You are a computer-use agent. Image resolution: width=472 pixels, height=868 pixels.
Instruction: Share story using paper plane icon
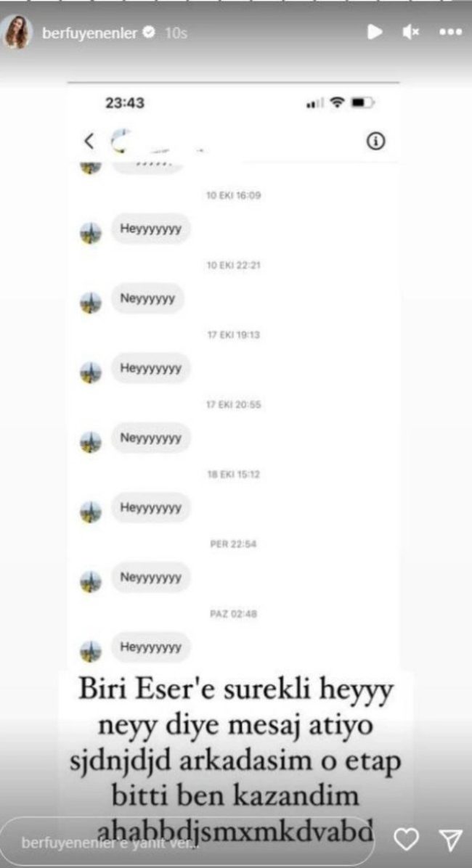451,840
